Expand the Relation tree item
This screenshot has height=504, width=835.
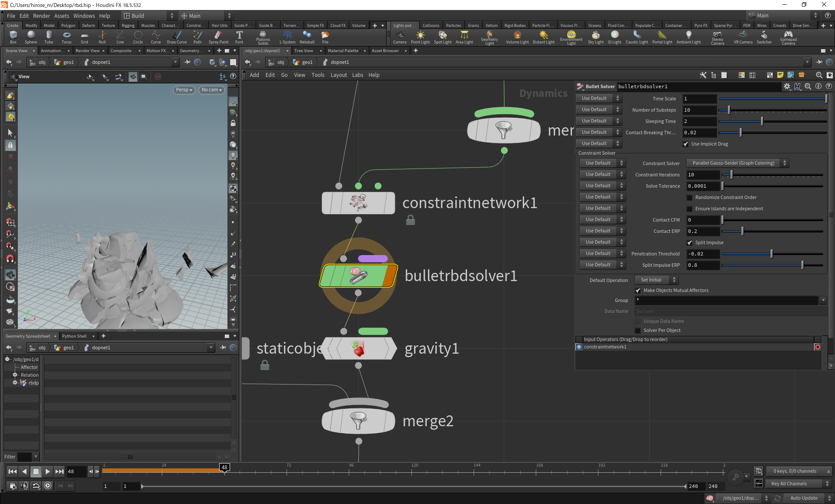[x=15, y=375]
